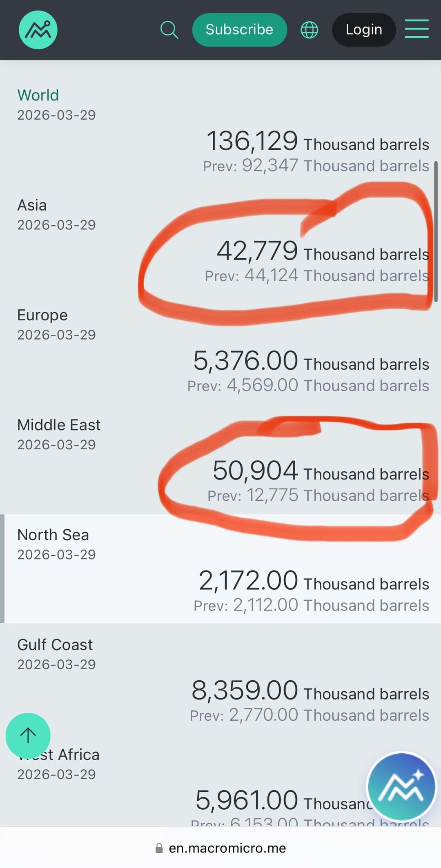
Task: Select the Europe region row
Action: point(42,315)
